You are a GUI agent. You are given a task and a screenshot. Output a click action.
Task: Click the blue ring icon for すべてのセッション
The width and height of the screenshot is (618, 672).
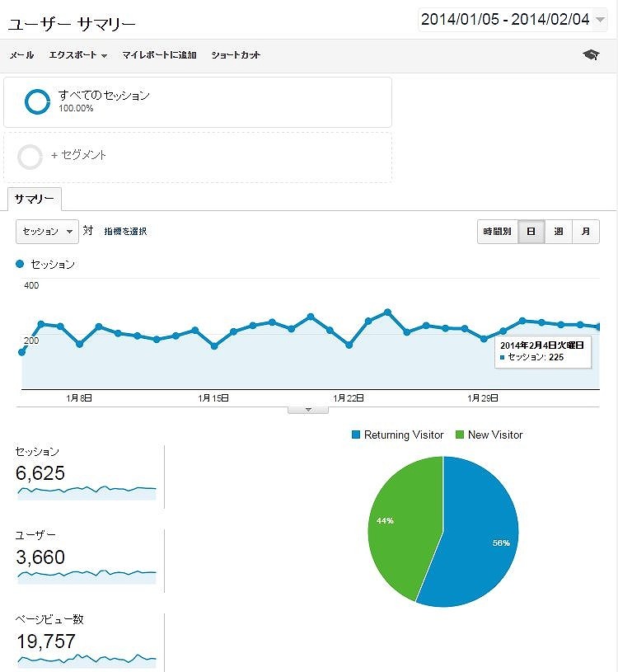[37, 101]
